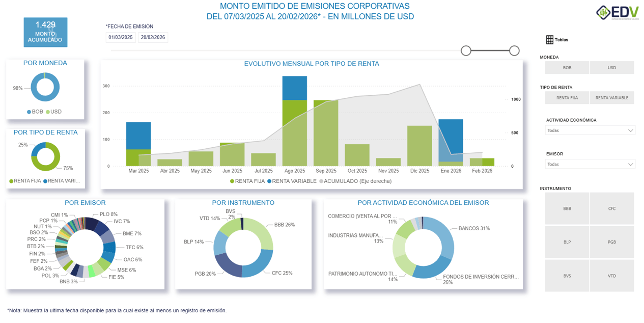Click the left date slider handle
The image size is (644, 323).
pyautogui.click(x=466, y=50)
